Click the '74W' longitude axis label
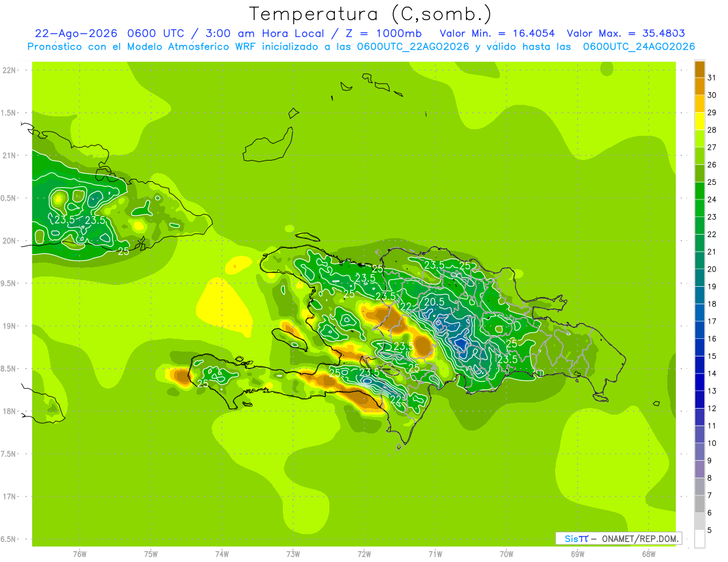The width and height of the screenshot is (728, 562). (221, 554)
